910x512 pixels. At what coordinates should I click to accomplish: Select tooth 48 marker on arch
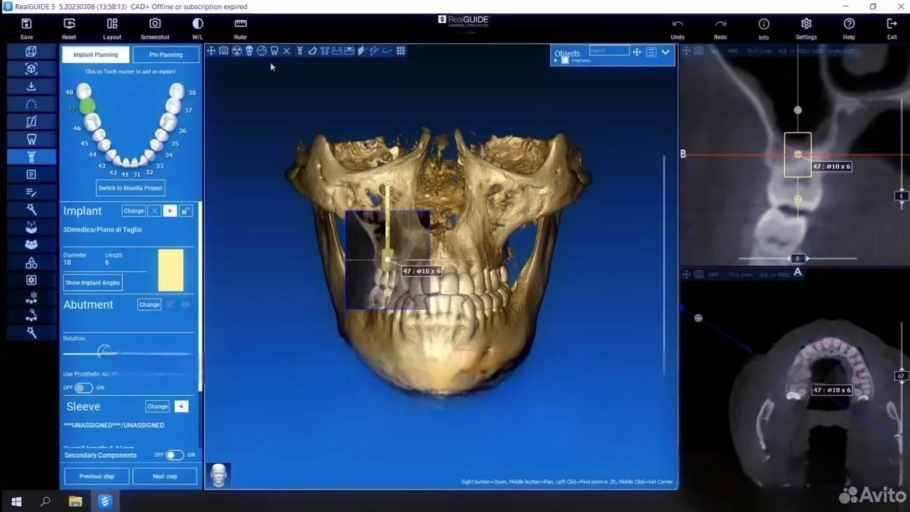pyautogui.click(x=84, y=91)
